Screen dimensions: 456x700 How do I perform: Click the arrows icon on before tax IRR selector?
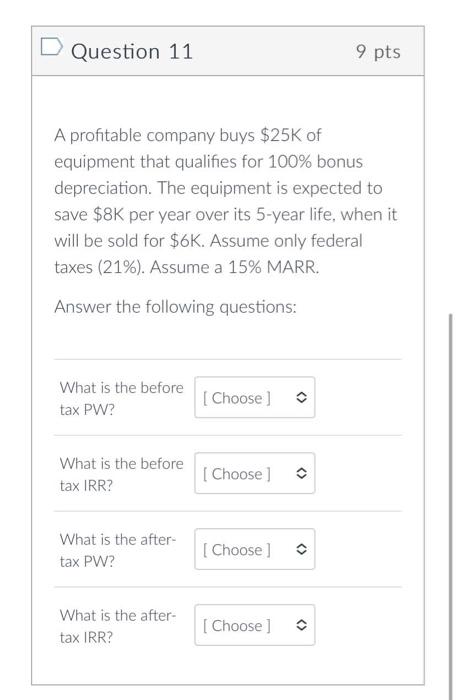[x=301, y=474]
